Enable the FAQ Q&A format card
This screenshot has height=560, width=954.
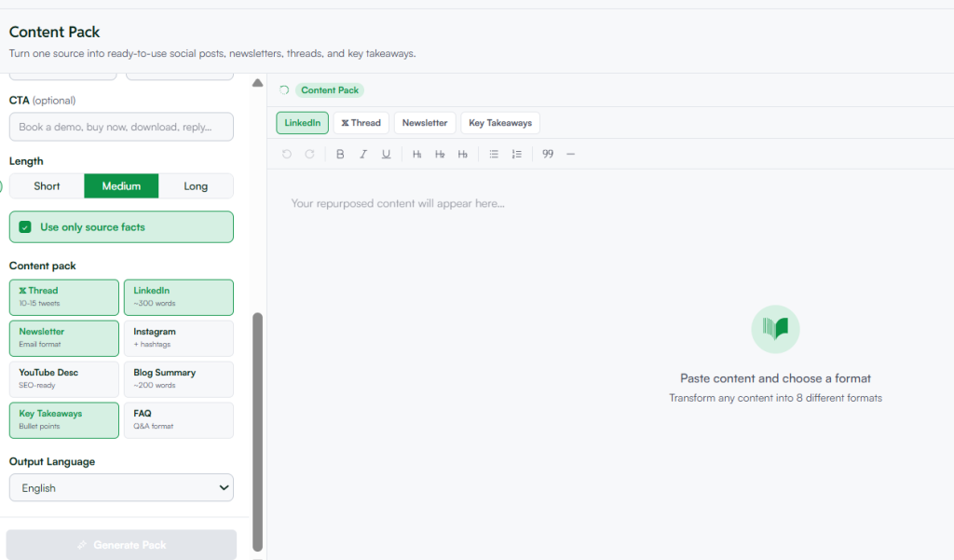[x=179, y=420]
